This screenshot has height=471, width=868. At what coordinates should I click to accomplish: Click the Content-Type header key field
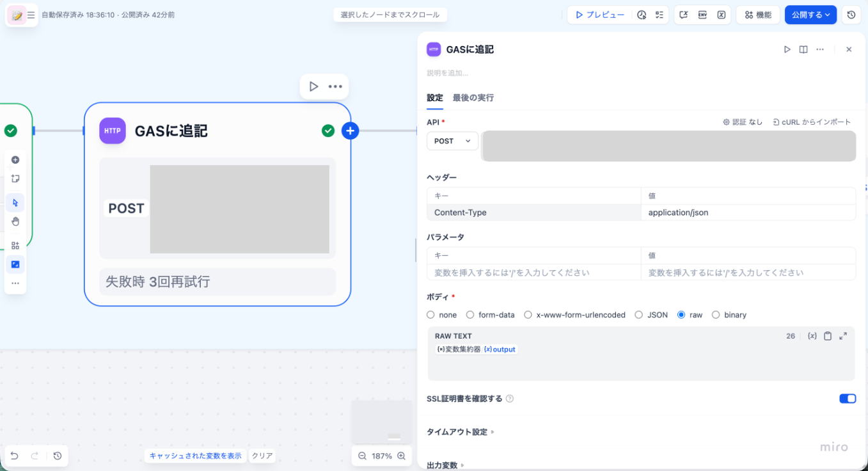(x=533, y=212)
